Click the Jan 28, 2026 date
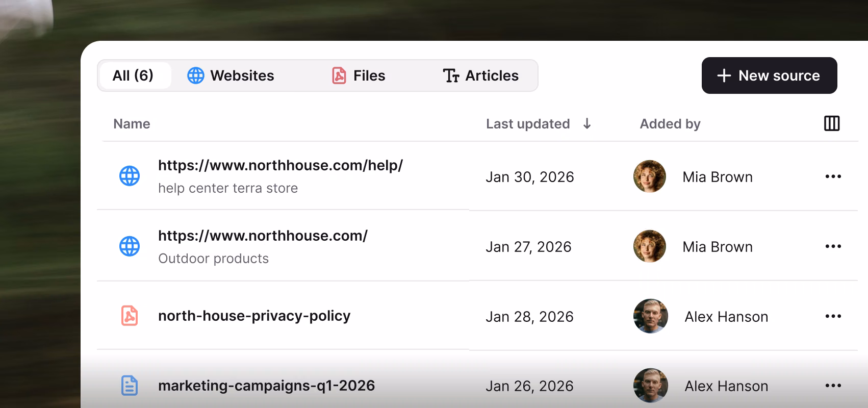 tap(529, 317)
